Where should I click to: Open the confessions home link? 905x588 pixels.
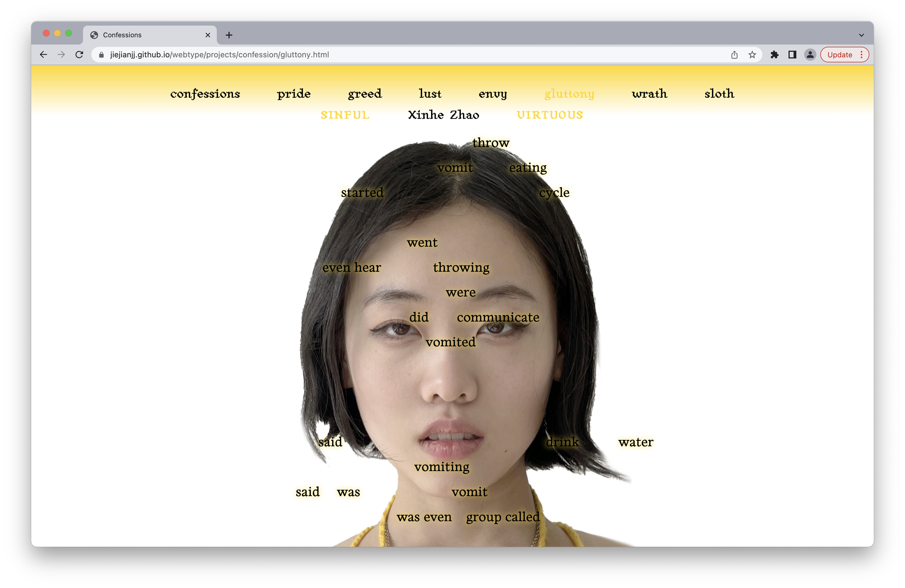coord(205,94)
